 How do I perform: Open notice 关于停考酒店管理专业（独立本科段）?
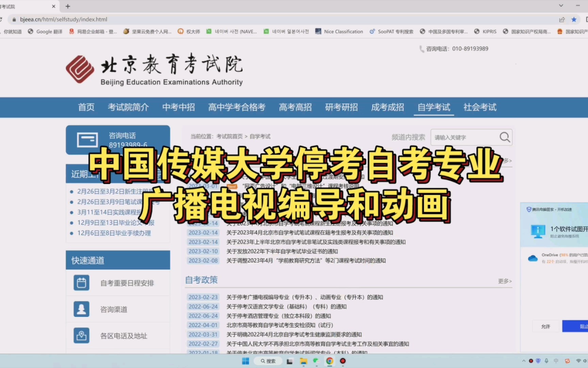pos(279,316)
